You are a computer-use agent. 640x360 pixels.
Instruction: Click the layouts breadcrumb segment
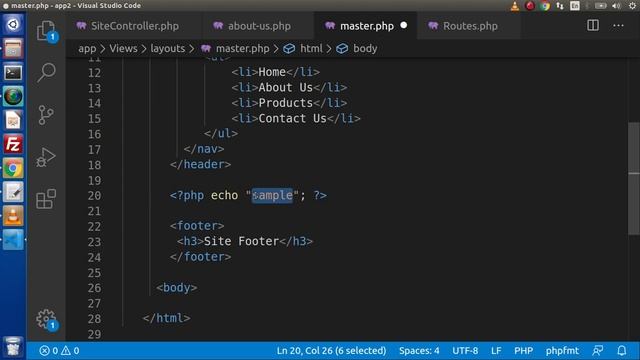[168, 49]
